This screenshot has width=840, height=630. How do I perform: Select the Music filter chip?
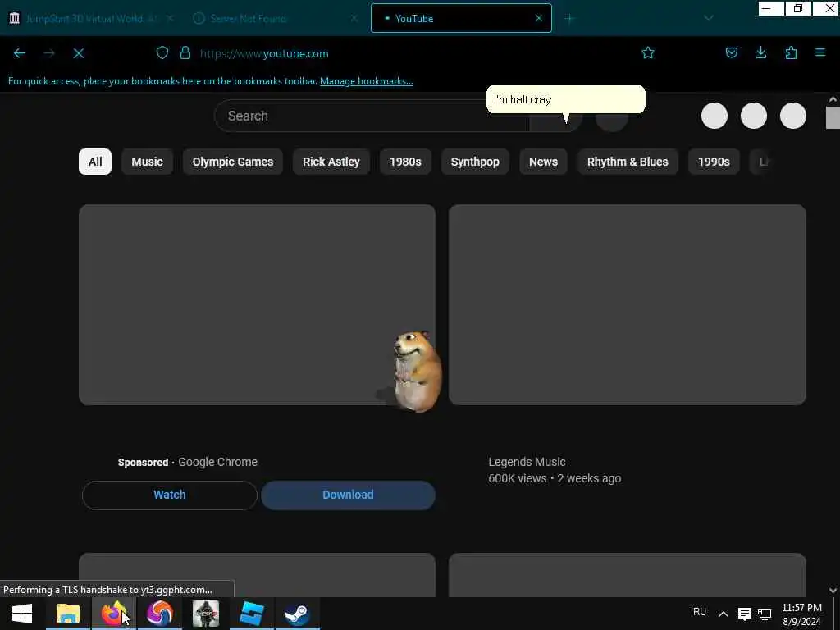click(147, 162)
